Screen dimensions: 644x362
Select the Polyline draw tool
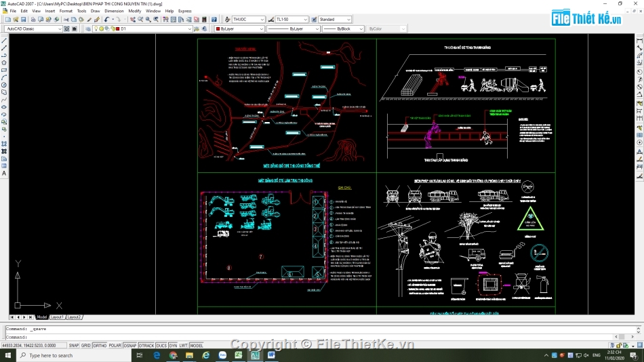[4, 56]
